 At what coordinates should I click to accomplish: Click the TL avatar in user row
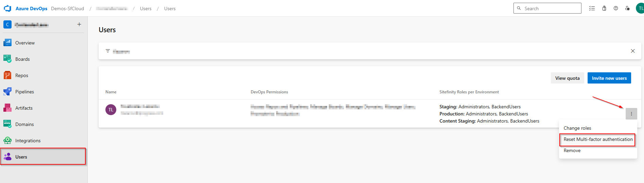coord(111,110)
